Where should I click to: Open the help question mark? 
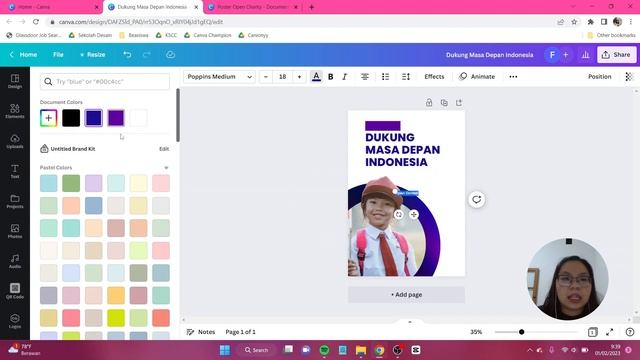click(x=630, y=332)
